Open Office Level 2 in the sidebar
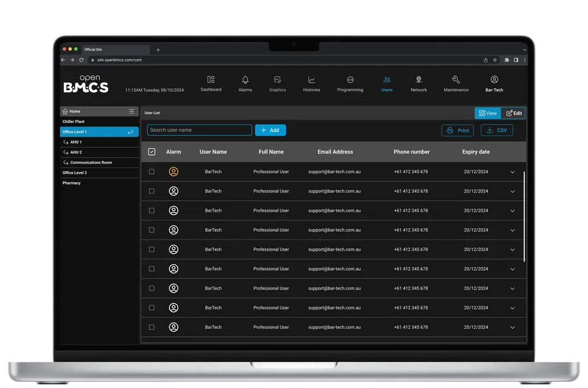Image resolution: width=588 pixels, height=388 pixels. coord(75,172)
